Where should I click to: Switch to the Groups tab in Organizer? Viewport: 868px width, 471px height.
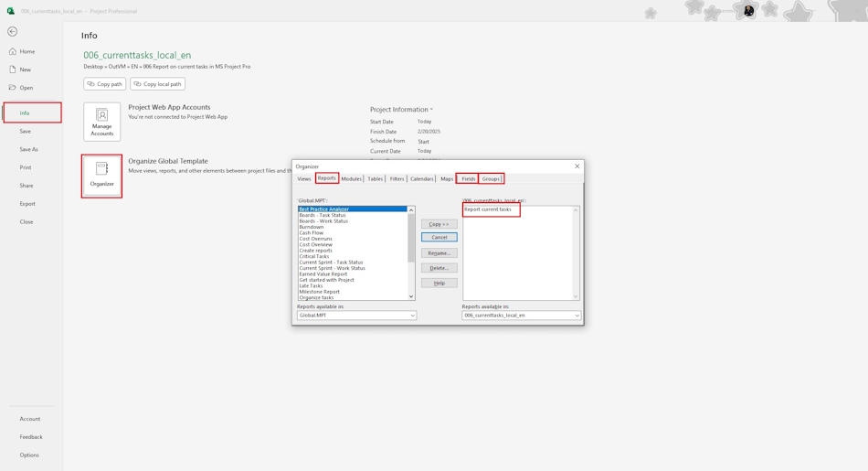click(491, 179)
